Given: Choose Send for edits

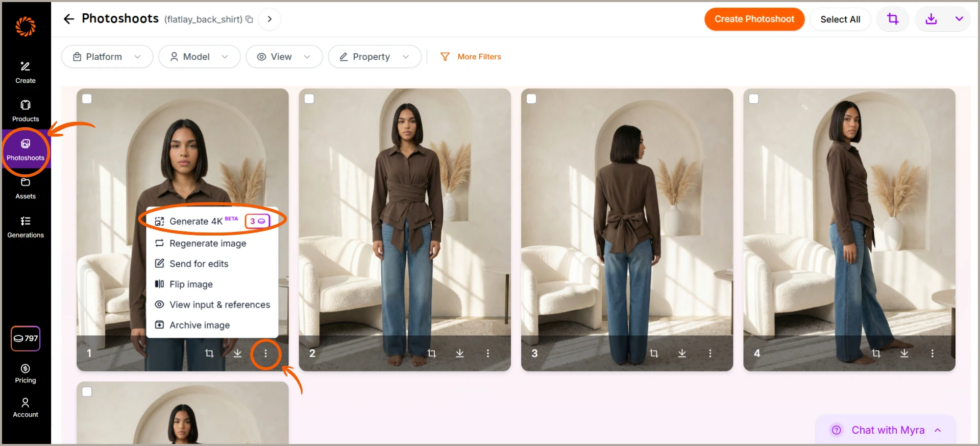Looking at the screenshot, I should [212, 264].
